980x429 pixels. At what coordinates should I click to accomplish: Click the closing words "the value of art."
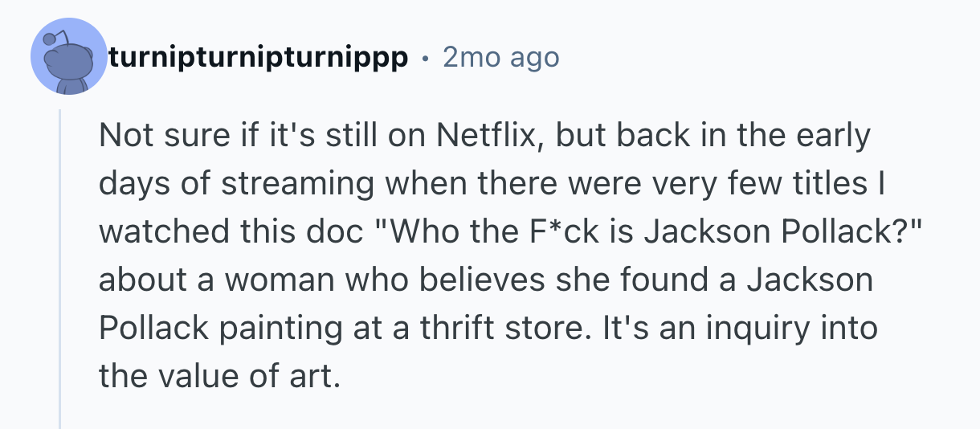click(x=215, y=375)
